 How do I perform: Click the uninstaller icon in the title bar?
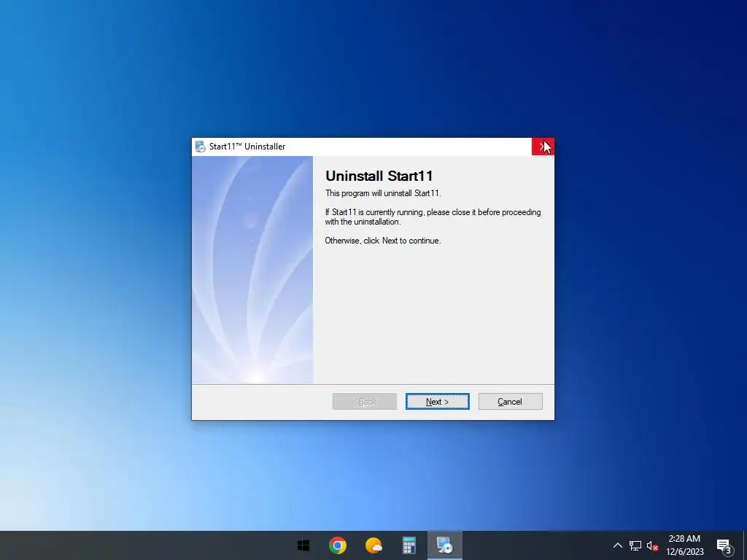(201, 146)
